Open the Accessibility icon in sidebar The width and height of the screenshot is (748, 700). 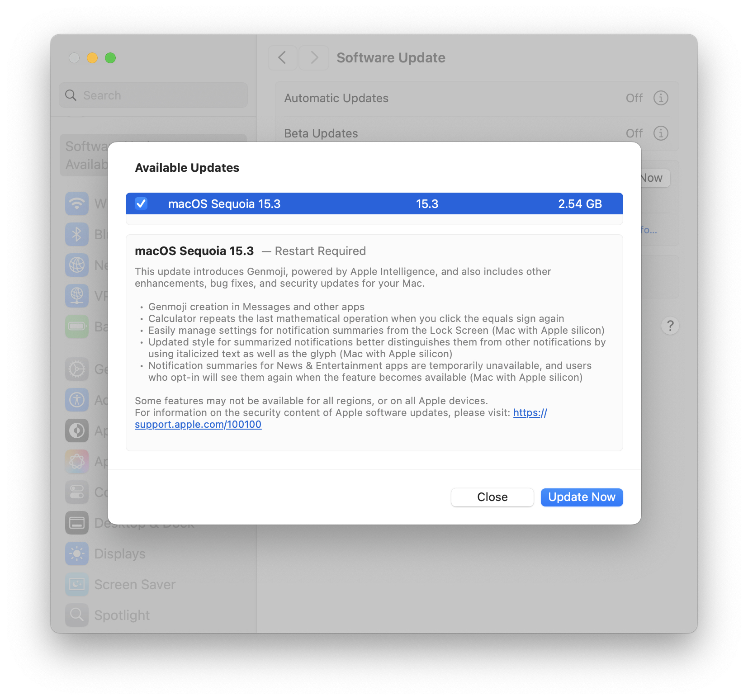77,400
